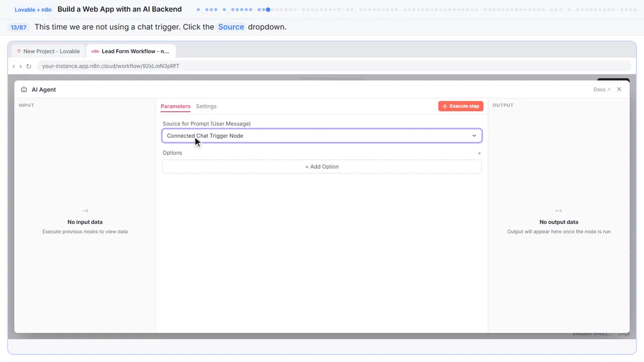644x362 pixels.
Task: Click the current progress dot marker
Action: pos(268,10)
